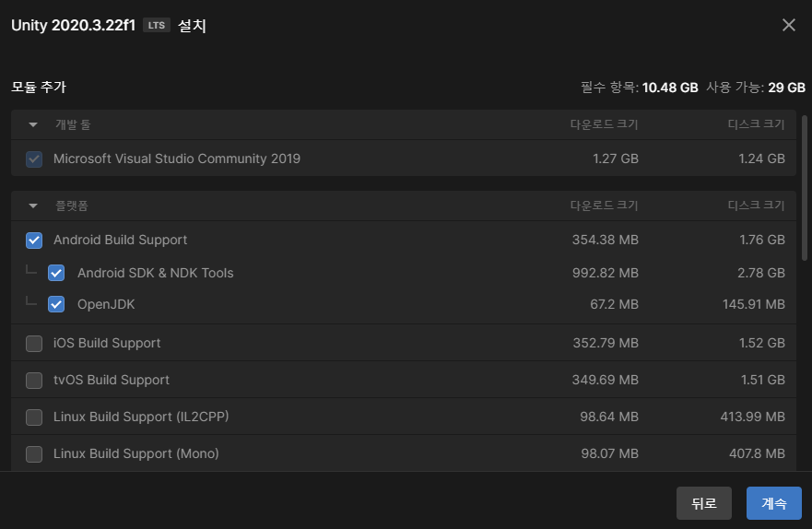Collapse the 플랫폼 section

(33, 206)
